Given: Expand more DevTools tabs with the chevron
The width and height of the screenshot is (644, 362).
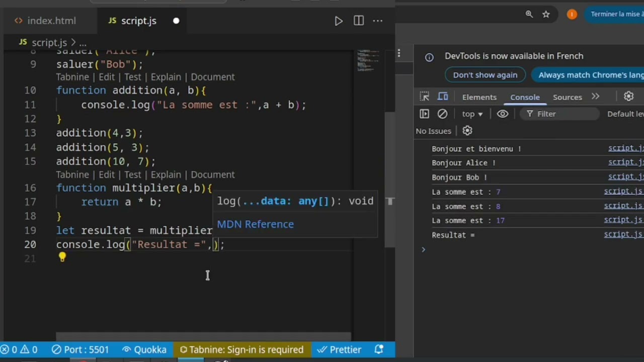Looking at the screenshot, I should click(595, 97).
